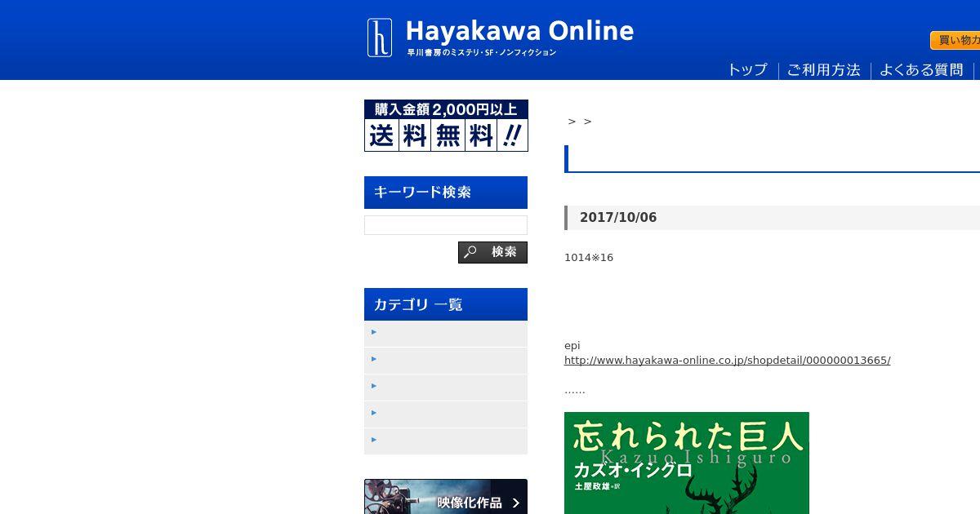
Task: Click the orange 買い物カゴ cart button
Action: coord(955,40)
